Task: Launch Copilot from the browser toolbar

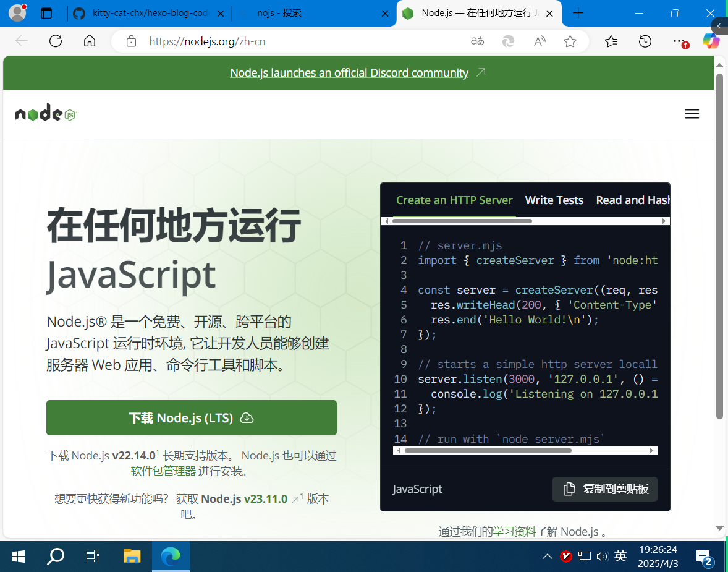Action: click(711, 41)
